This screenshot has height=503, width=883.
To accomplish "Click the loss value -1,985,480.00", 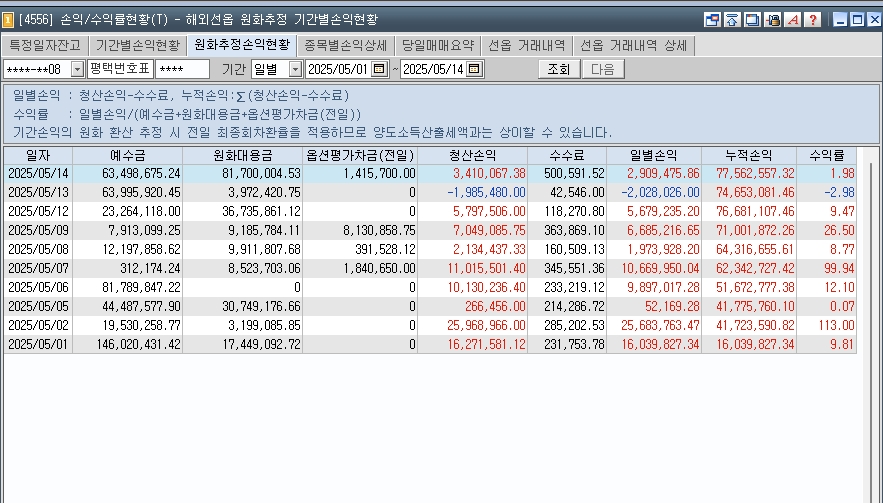I will click(x=487, y=193).
